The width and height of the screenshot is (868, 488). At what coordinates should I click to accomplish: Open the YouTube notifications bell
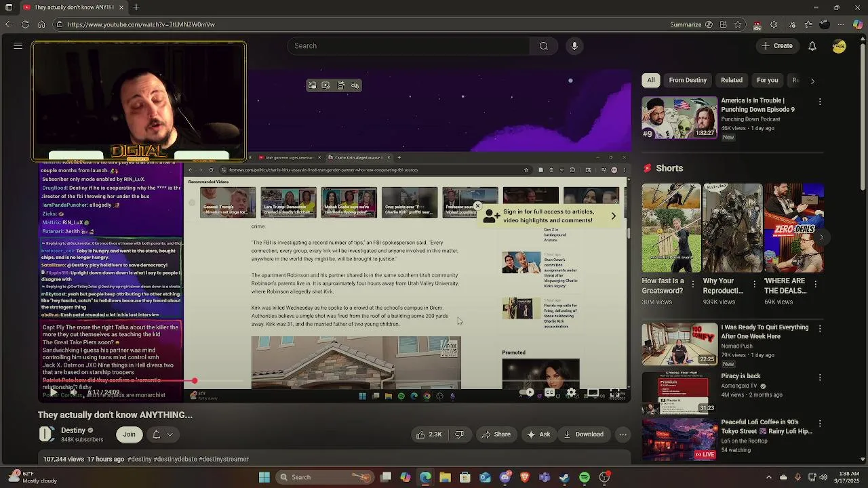coord(812,46)
